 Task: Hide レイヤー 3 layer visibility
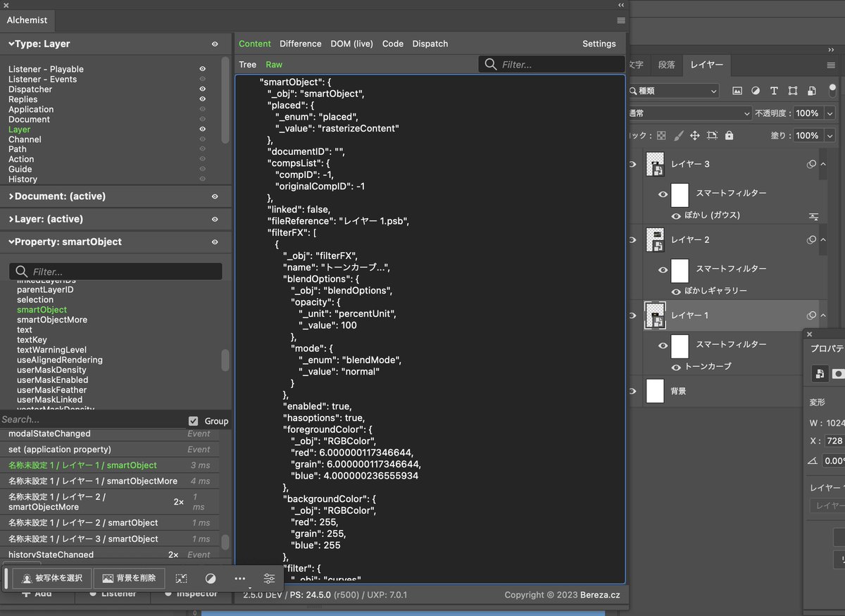(632, 164)
